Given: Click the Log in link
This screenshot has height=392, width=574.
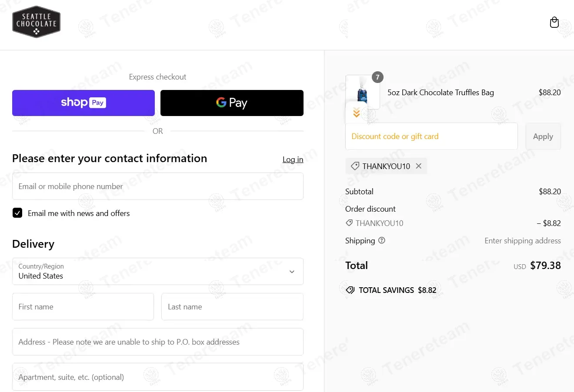Looking at the screenshot, I should click(293, 159).
